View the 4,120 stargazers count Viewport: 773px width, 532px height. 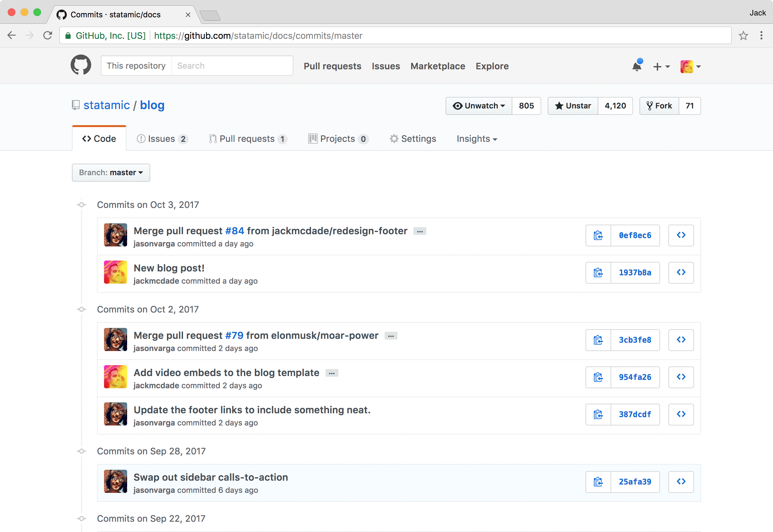[615, 106]
